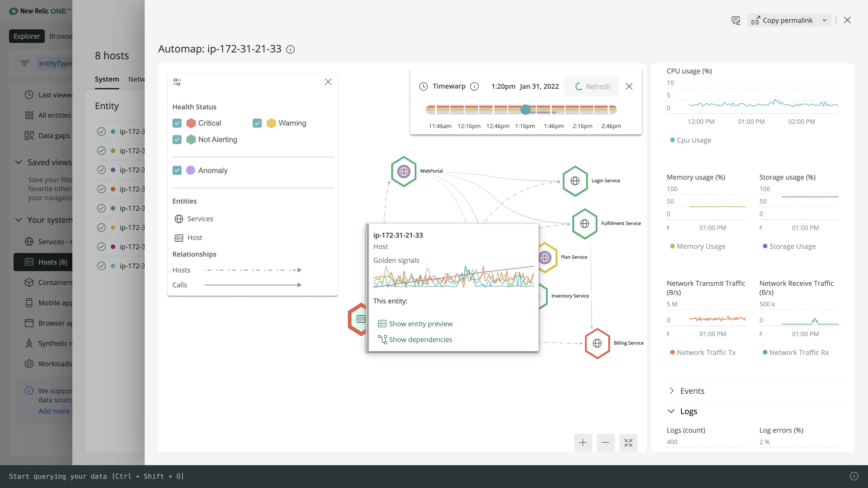Select Hosts (8) in sidebar
868x488 pixels.
(43, 262)
